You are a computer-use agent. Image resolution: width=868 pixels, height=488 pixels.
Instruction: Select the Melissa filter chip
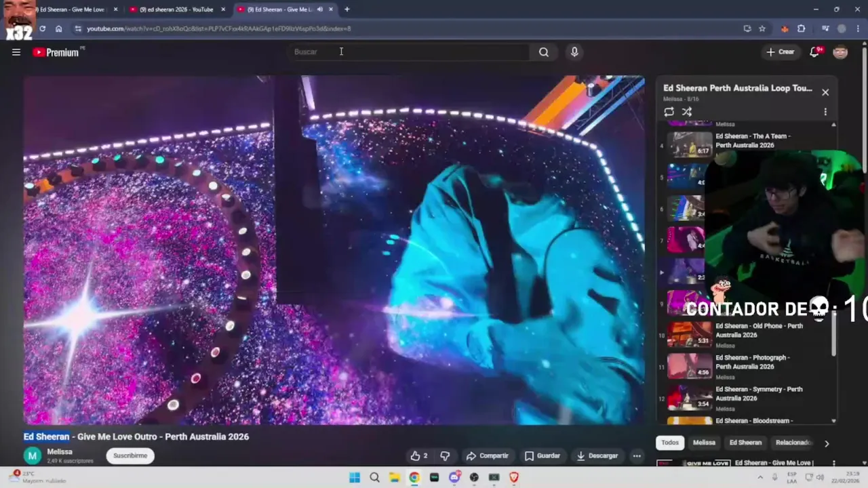[704, 443]
